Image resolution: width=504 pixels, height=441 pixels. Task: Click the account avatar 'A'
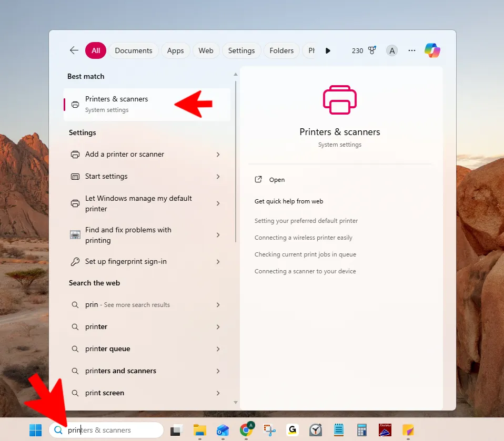pyautogui.click(x=392, y=50)
